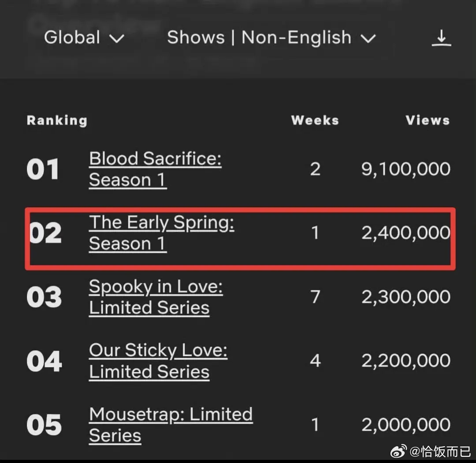Click the 7 weeks value for Spooky in Love
476x463 pixels.
pyautogui.click(x=316, y=297)
